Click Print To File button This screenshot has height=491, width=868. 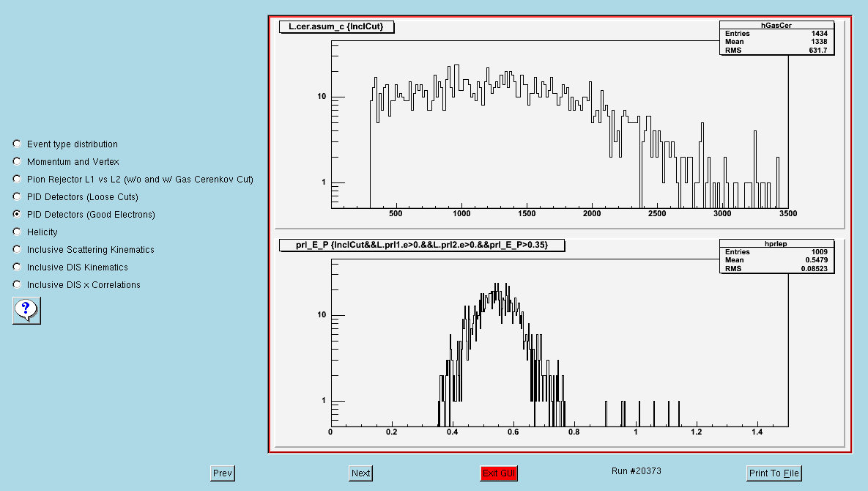click(x=774, y=473)
